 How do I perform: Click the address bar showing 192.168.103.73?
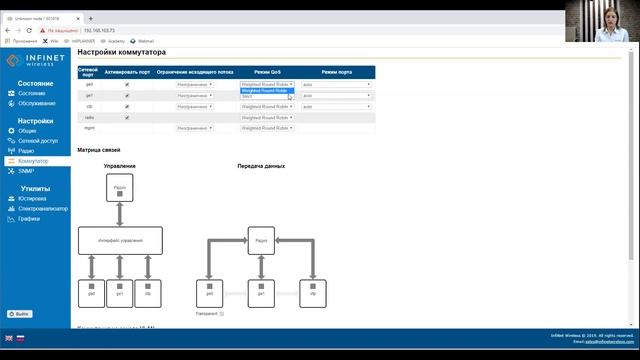tap(99, 30)
